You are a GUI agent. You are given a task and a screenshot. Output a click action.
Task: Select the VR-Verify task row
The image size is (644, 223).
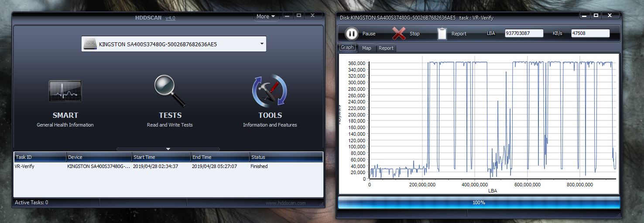click(x=168, y=166)
